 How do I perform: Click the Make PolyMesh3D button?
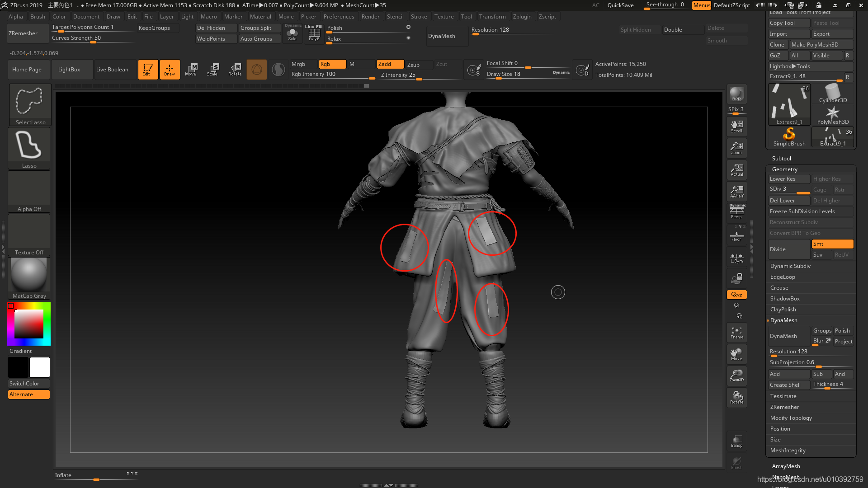point(821,45)
